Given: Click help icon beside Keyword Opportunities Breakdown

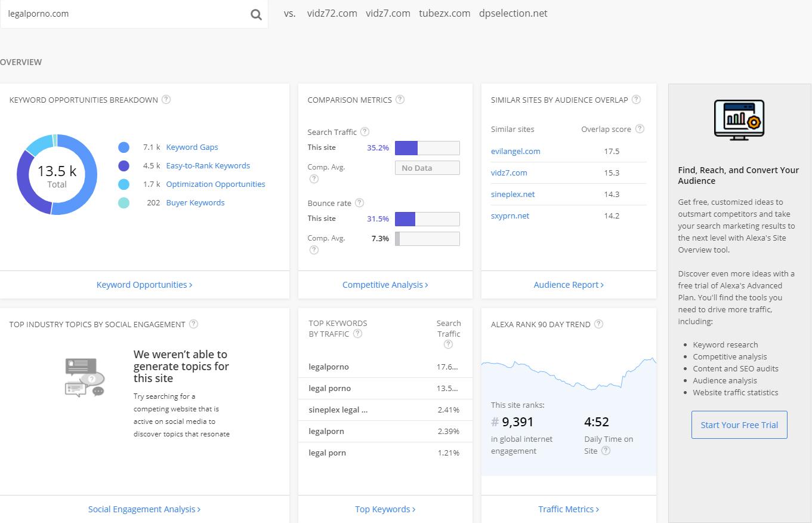Looking at the screenshot, I should (x=166, y=100).
